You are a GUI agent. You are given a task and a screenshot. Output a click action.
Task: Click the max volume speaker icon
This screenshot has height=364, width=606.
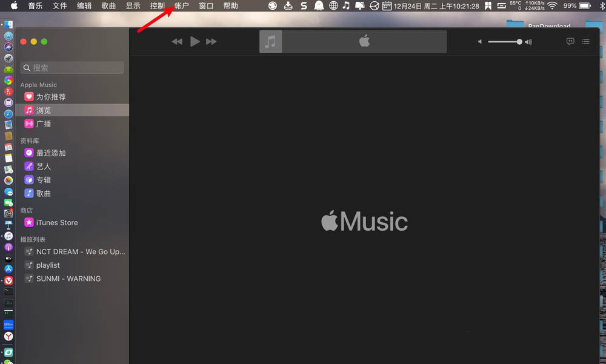tap(528, 42)
